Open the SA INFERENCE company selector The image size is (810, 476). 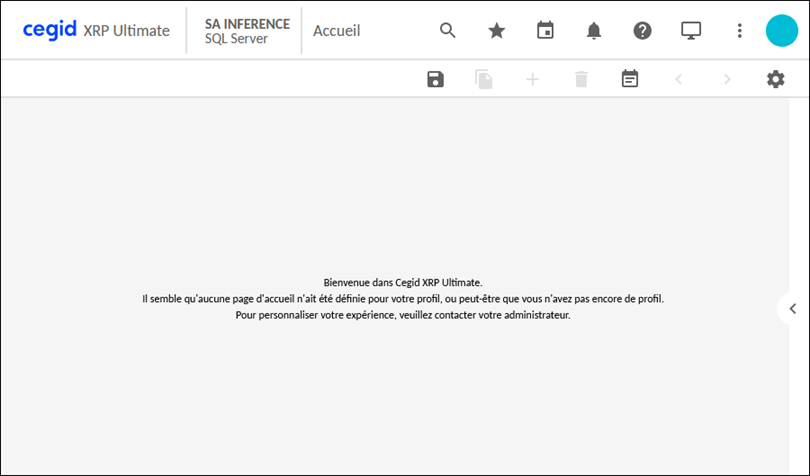(247, 31)
